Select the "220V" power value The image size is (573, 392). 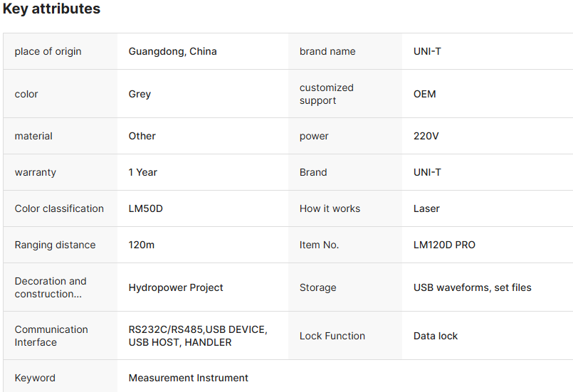point(426,136)
